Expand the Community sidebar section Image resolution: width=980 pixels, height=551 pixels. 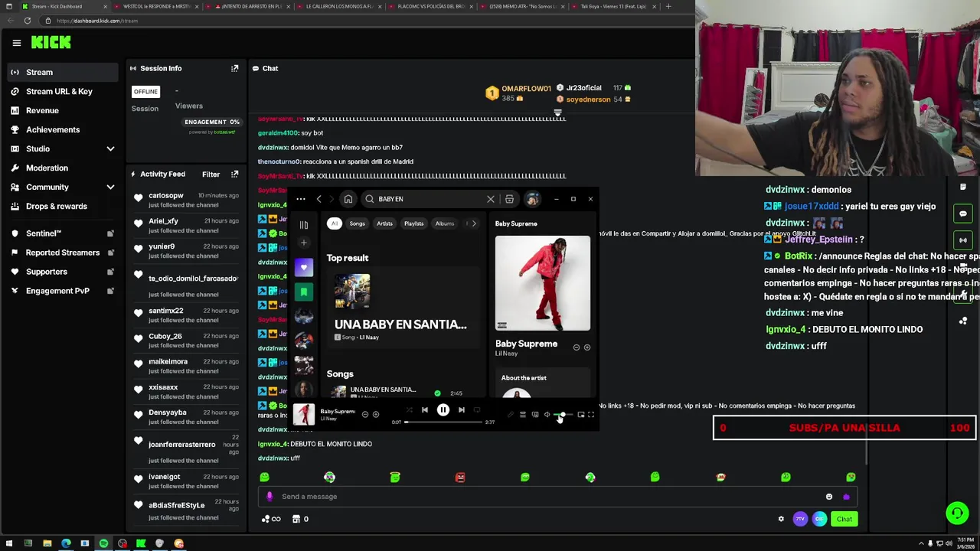pos(110,187)
